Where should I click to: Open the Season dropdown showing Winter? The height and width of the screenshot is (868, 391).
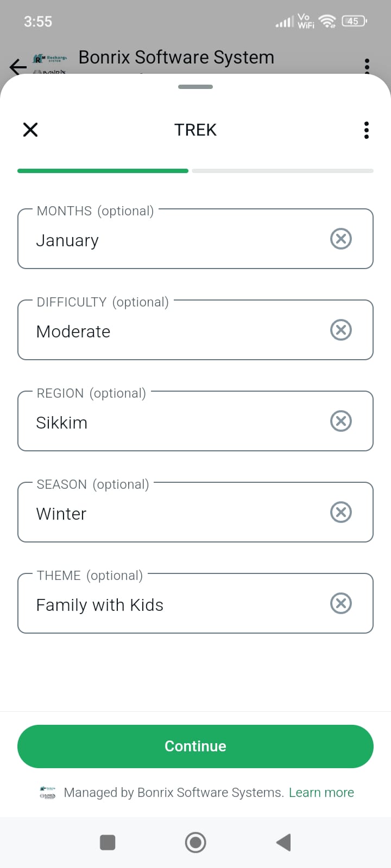click(x=174, y=513)
